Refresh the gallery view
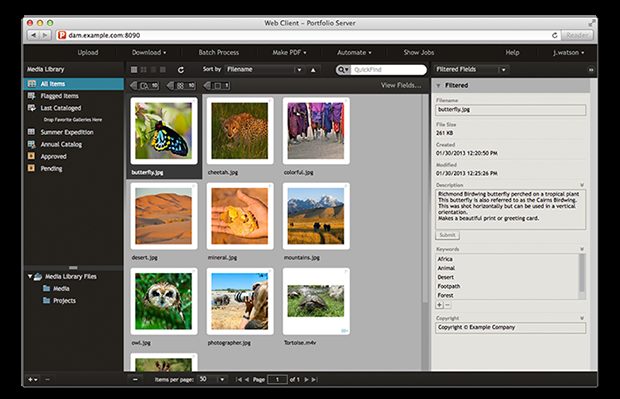The height and width of the screenshot is (399, 620). [x=181, y=70]
